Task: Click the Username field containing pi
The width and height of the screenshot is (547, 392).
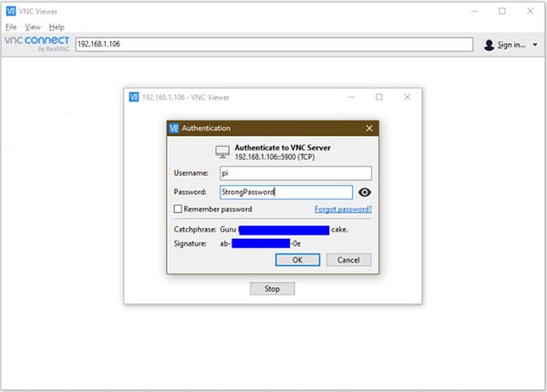Action: click(x=295, y=173)
